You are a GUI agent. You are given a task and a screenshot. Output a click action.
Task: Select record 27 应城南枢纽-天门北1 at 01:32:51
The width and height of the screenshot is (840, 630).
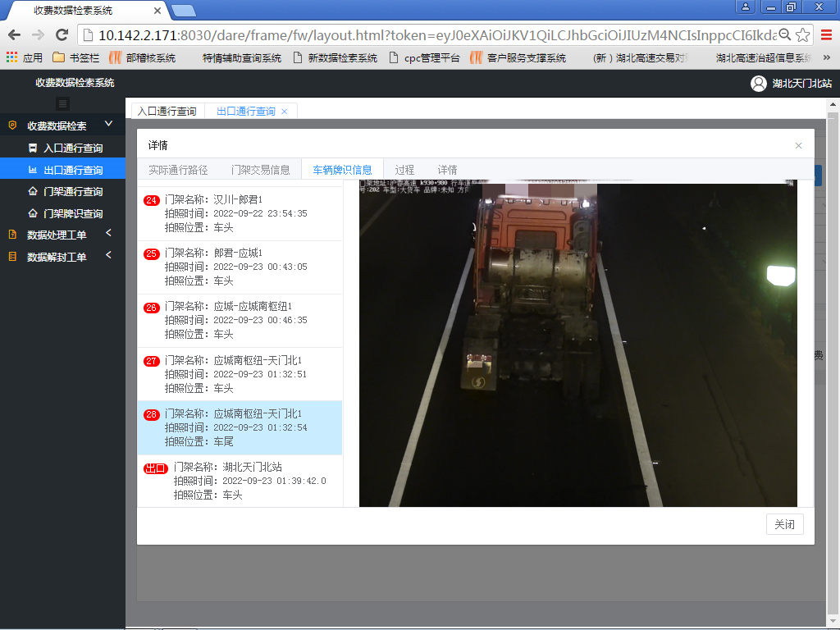[x=240, y=374]
